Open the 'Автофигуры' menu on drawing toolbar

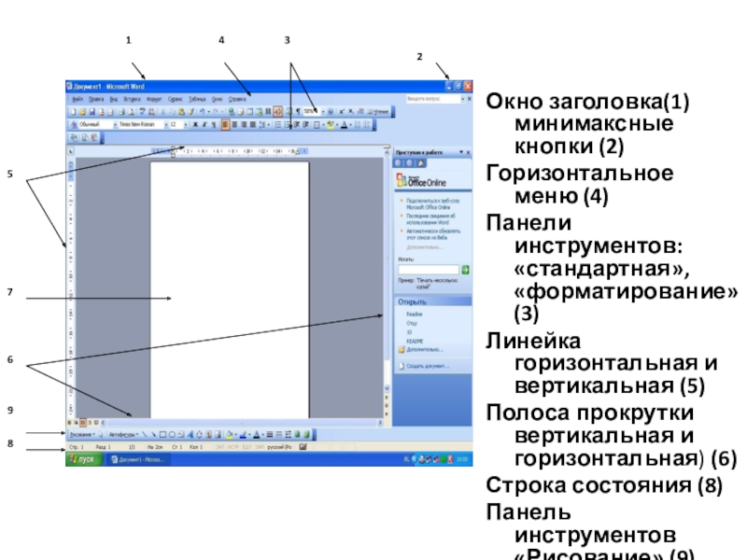124,434
